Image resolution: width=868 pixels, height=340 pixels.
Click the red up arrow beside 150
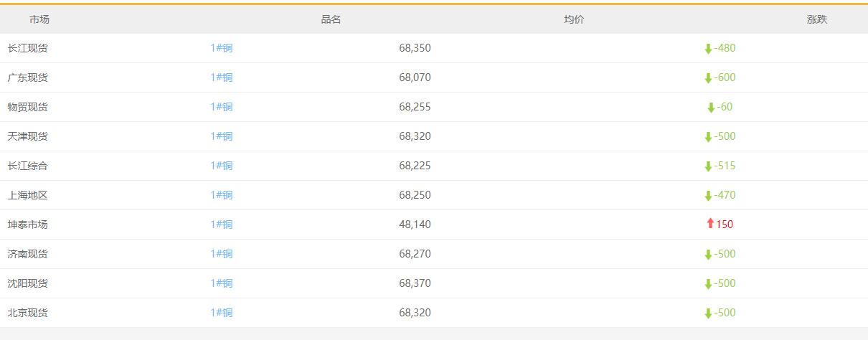coord(710,224)
